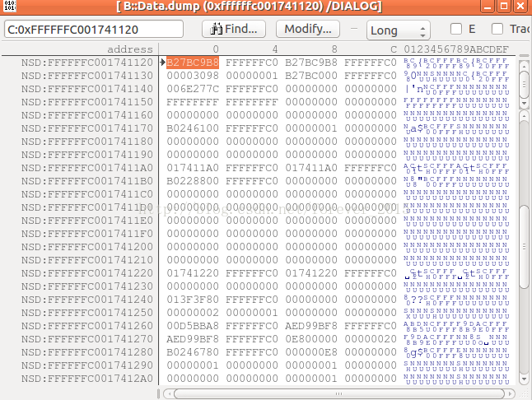Click the vertical scrollbar down arrow
Image resolution: width=532 pixels, height=400 pixels.
pos(525,379)
